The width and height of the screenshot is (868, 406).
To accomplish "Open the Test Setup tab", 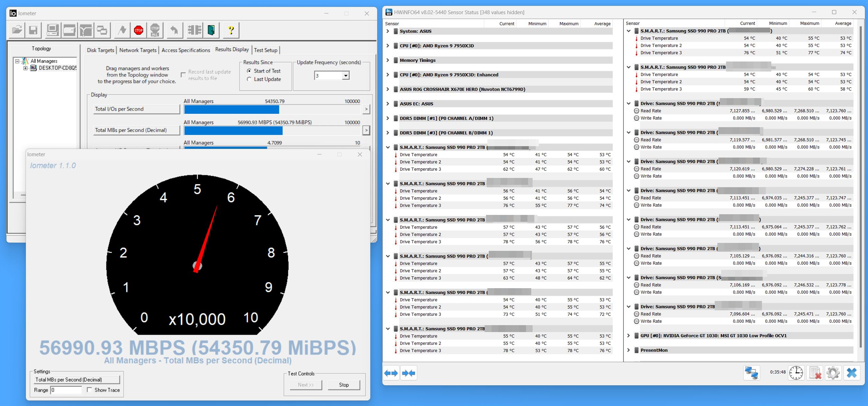I will tap(266, 50).
